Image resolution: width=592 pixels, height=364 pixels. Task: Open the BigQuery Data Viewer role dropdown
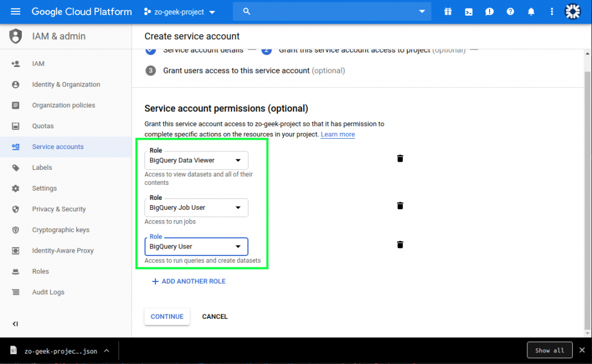tap(197, 160)
